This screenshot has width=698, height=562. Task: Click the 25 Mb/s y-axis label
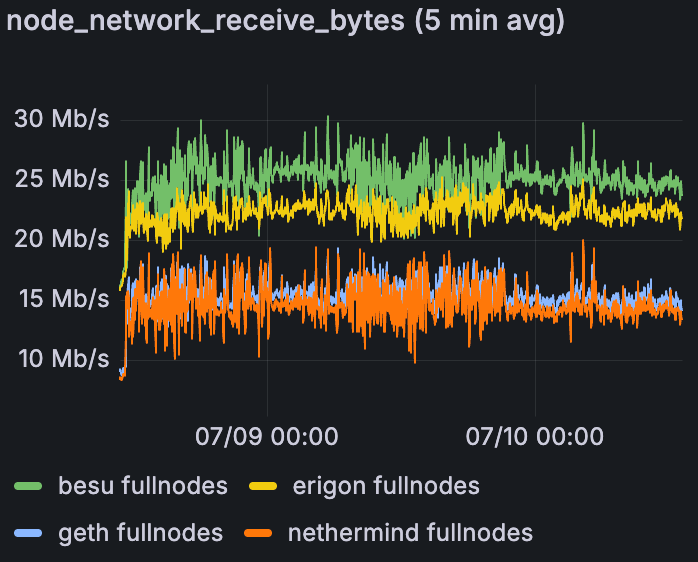tap(61, 179)
